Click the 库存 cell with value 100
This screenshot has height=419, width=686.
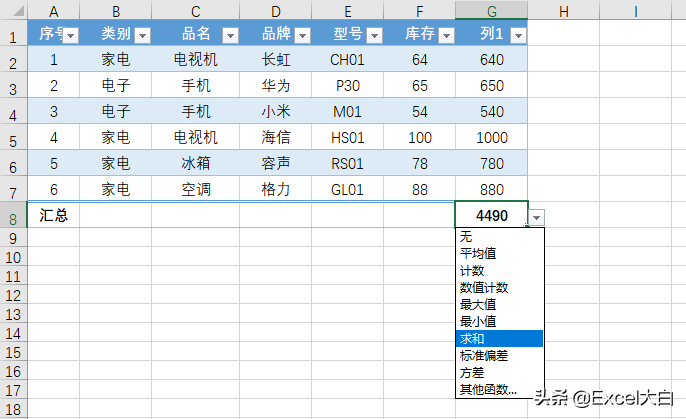tap(420, 137)
